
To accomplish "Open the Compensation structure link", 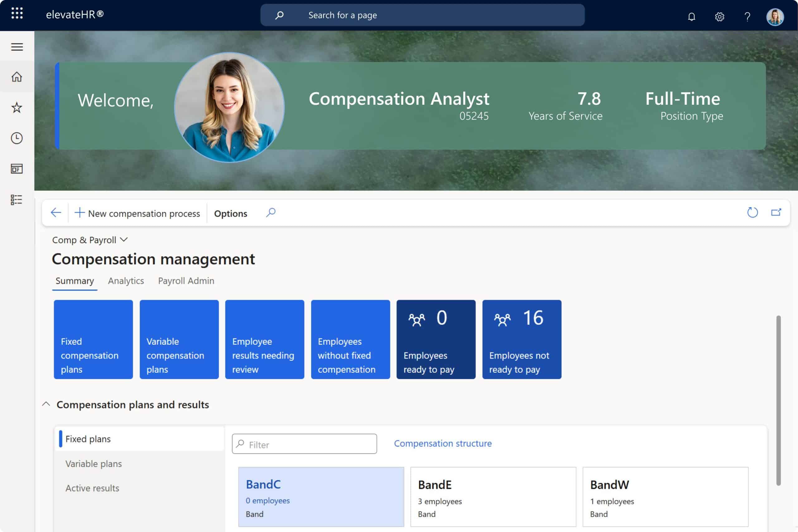I will (x=442, y=443).
